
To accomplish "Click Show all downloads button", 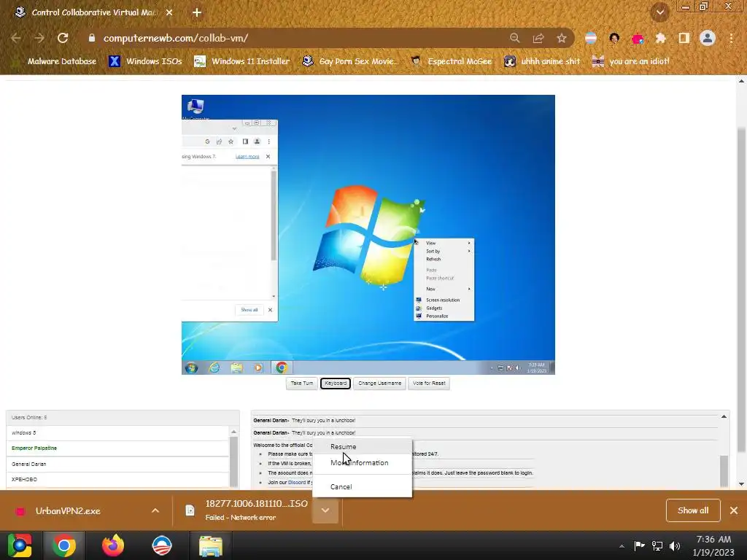I will click(x=693, y=510).
